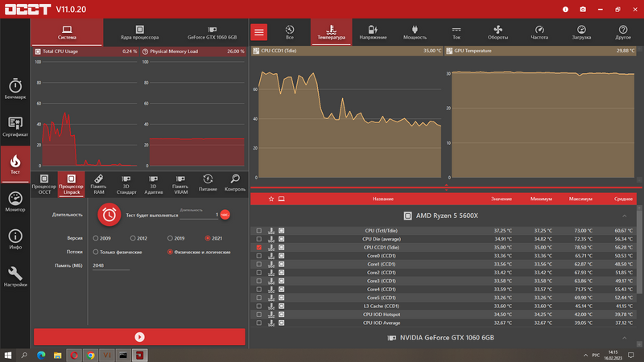Select the Тест flame icon in sidebar
Image resolution: width=644 pixels, height=362 pixels.
coord(15,165)
